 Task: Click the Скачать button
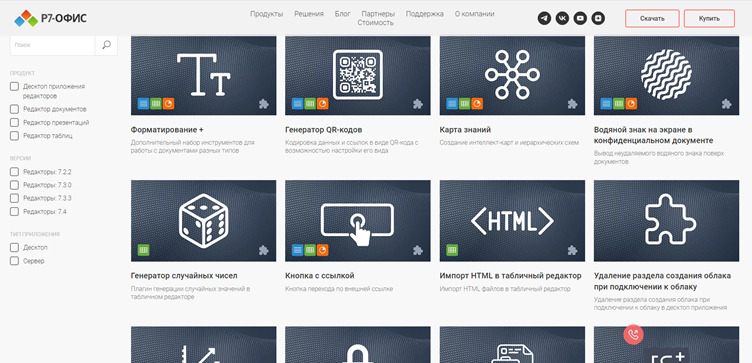point(652,19)
